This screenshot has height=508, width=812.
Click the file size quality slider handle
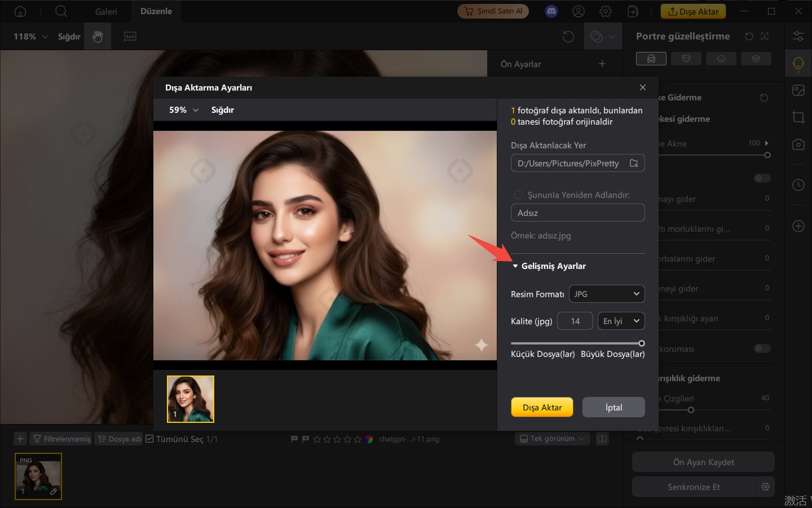pos(641,343)
